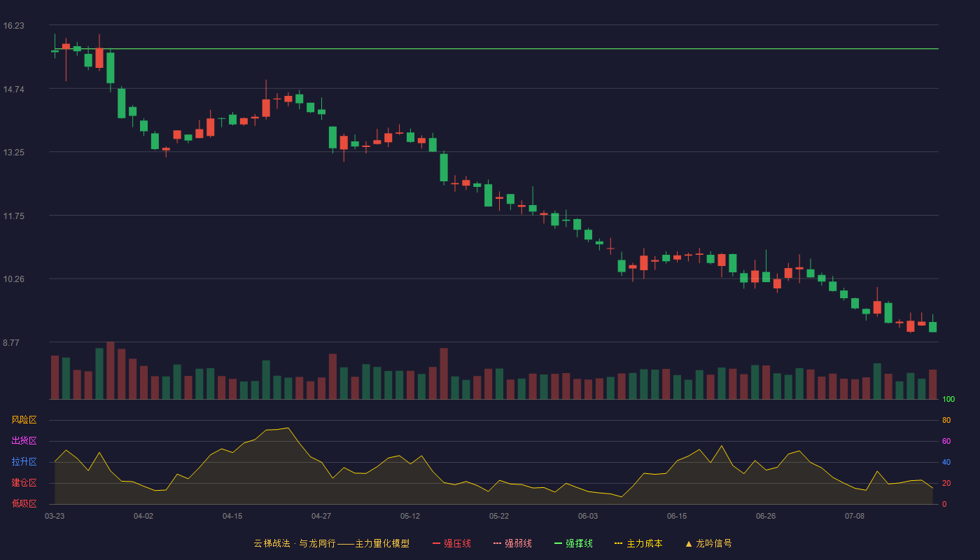Click the orange 80 indicator scale value
The image size is (980, 560).
tap(946, 421)
